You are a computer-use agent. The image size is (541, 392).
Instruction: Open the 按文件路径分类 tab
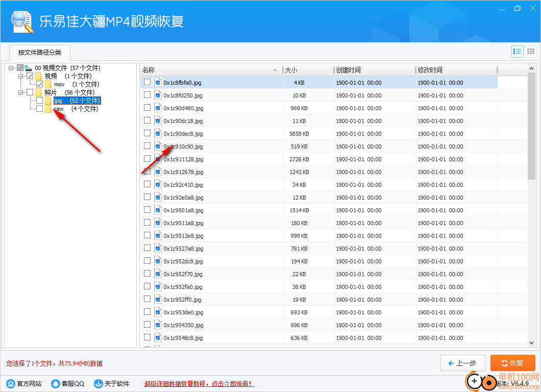coord(40,53)
